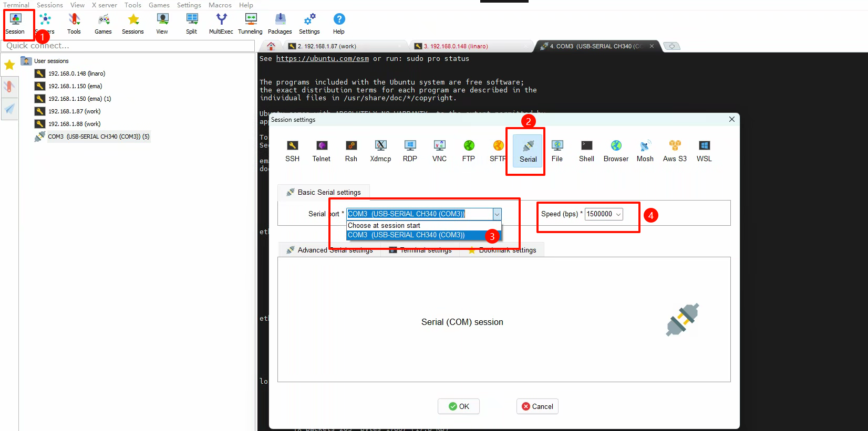Select the WSL session type
This screenshot has height=431, width=868.
click(x=705, y=151)
